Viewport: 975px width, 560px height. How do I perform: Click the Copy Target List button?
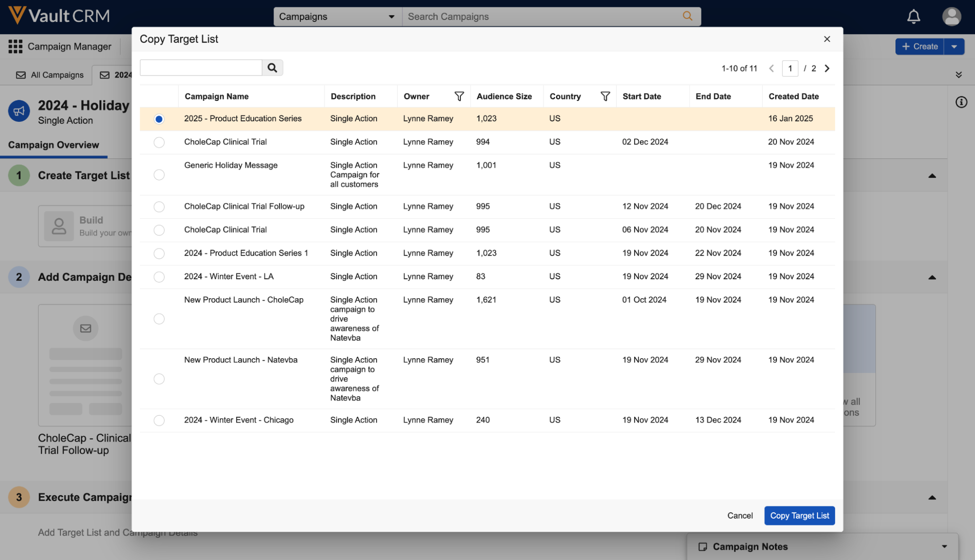[x=799, y=516]
